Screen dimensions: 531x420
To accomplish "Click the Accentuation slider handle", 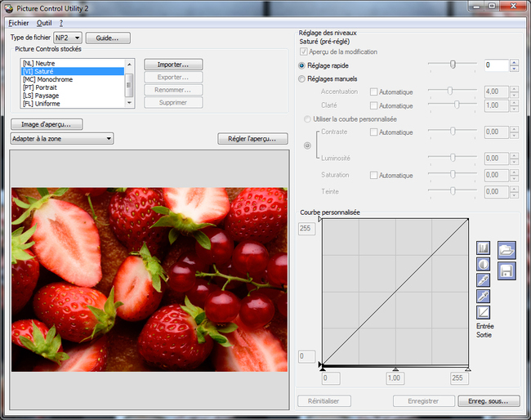I will [x=450, y=91].
